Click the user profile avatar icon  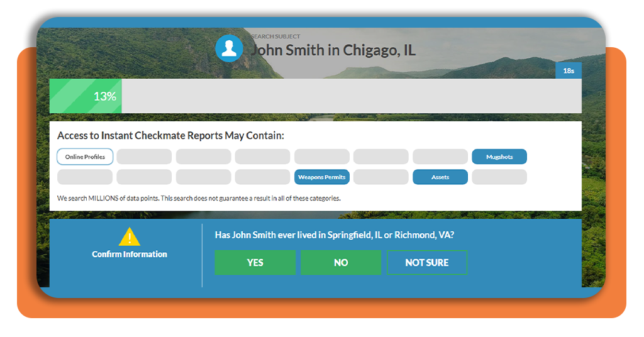(229, 48)
